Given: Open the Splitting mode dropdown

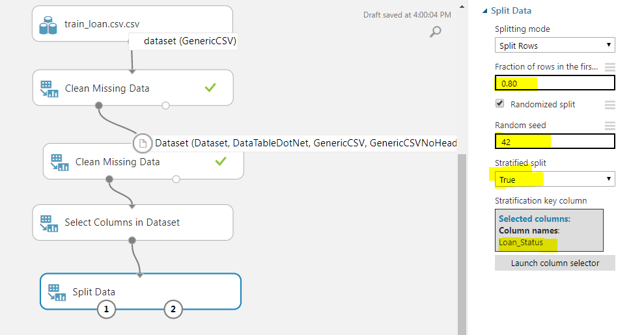Looking at the screenshot, I should 555,46.
